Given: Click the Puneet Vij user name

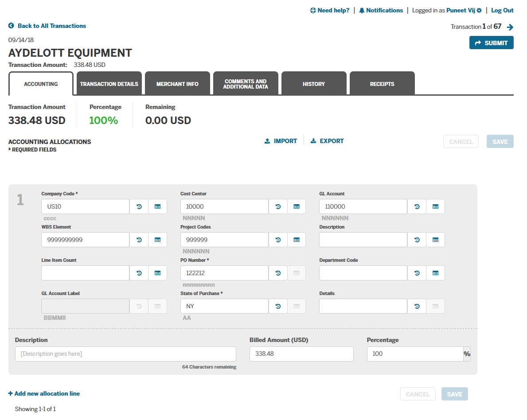Looking at the screenshot, I should coord(461,11).
